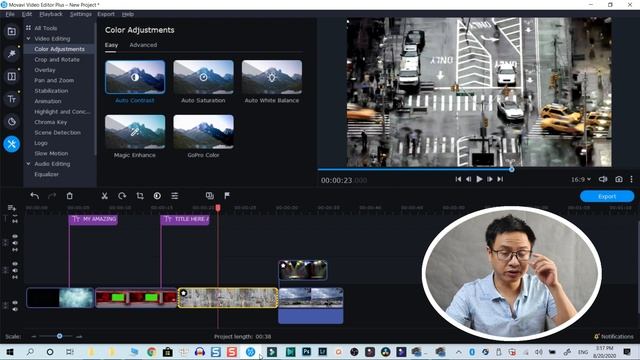Select Stabilization in tools list
This screenshot has width=640, height=360.
pos(51,91)
